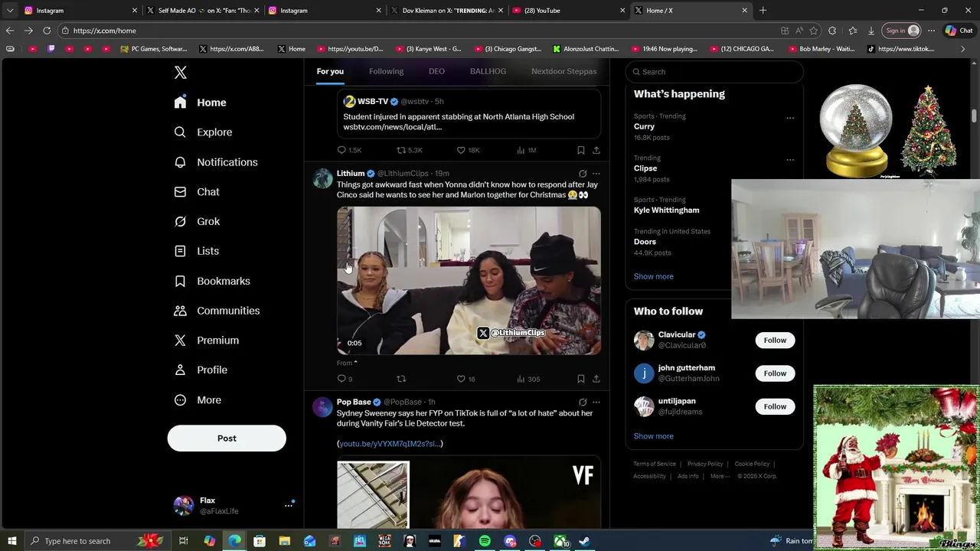Open Lists in X sidebar
The height and width of the screenshot is (551, 980).
point(197,251)
